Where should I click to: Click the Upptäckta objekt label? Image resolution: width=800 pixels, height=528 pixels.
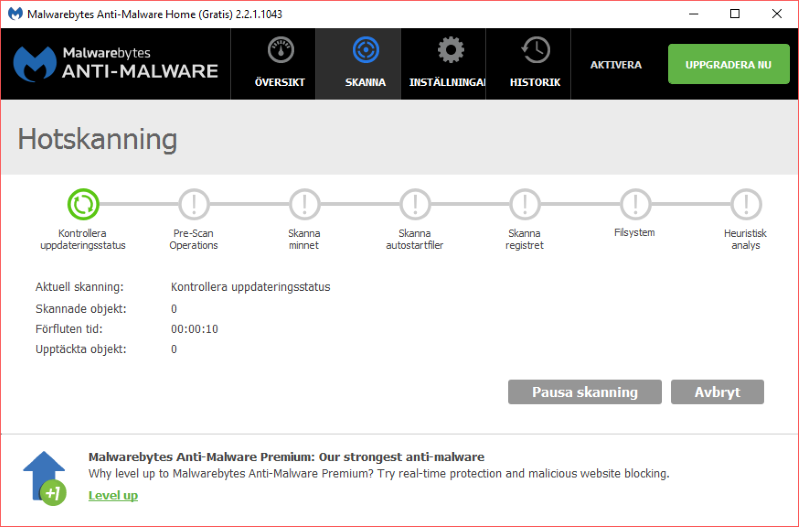(x=81, y=349)
